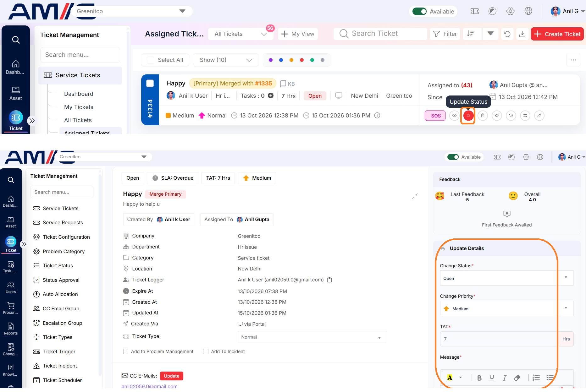586x392 pixels.
Task: Toggle the Available switch in the lower screenshot
Action: click(453, 157)
